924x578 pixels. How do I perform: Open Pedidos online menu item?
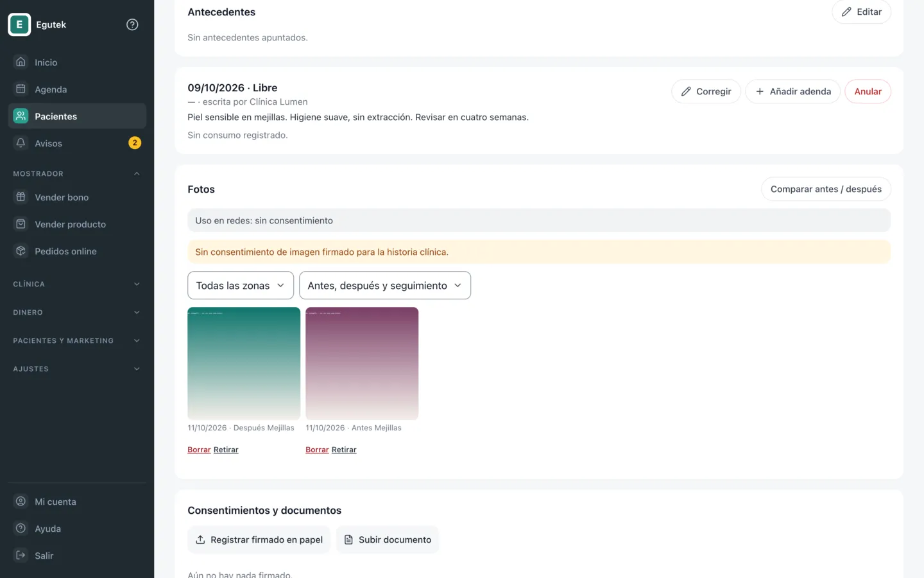77,250
